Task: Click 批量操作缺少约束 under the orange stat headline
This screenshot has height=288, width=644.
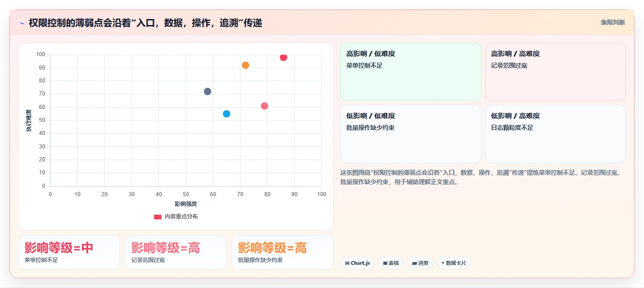Action: coord(260,260)
